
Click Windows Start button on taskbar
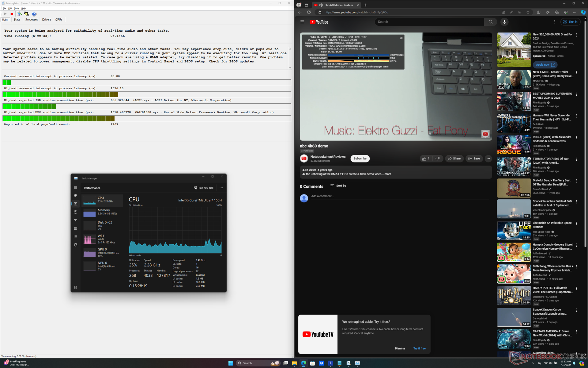coord(231,363)
